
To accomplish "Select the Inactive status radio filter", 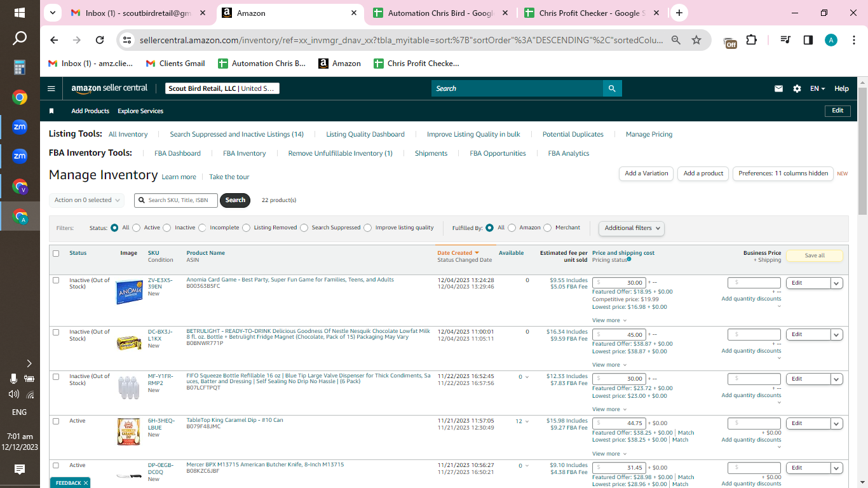I will pos(166,227).
